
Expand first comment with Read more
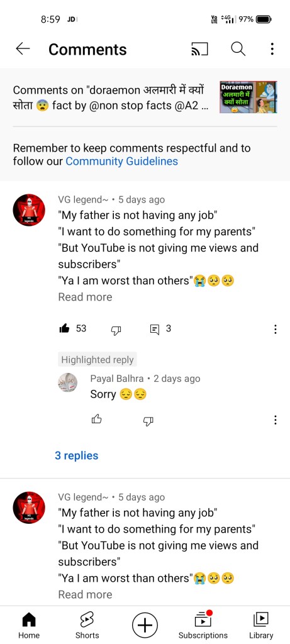coord(85,297)
